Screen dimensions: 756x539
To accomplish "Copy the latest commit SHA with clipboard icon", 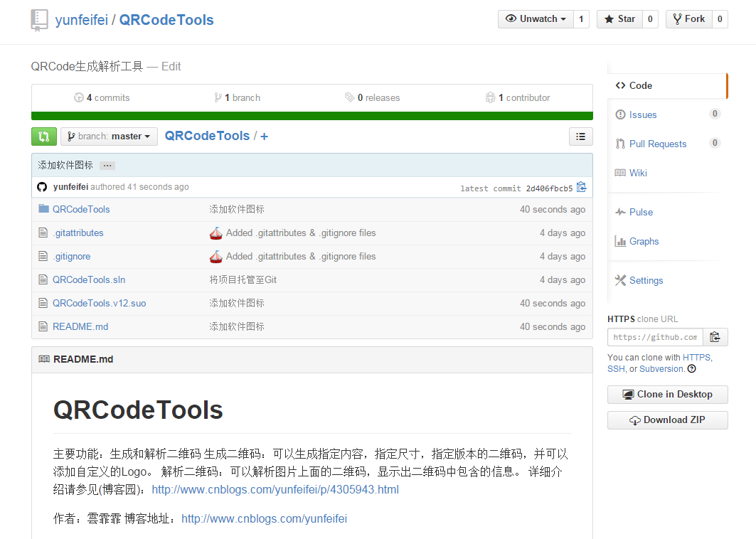I will (x=582, y=187).
